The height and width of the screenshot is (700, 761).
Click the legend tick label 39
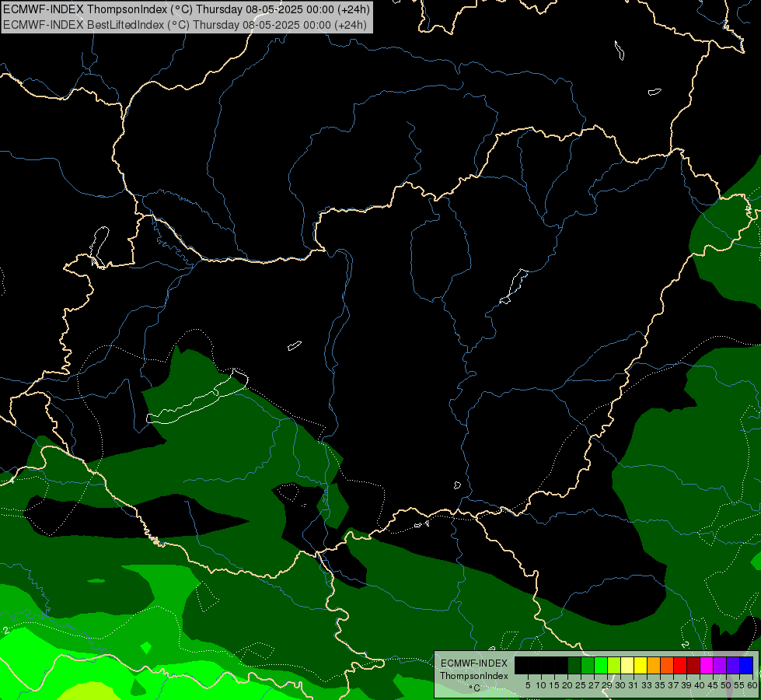pos(686,685)
